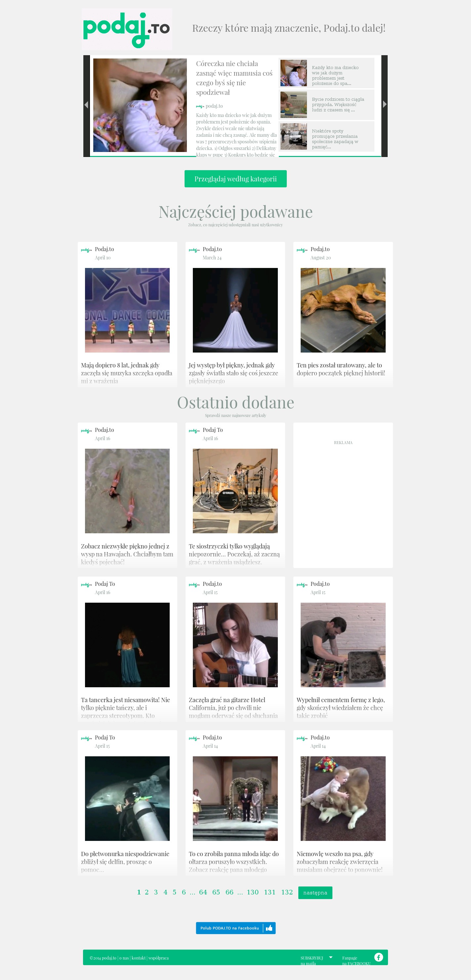This screenshot has height=980, width=471.
Task: Open the Przeglądaj według kategorii button
Action: [235, 179]
